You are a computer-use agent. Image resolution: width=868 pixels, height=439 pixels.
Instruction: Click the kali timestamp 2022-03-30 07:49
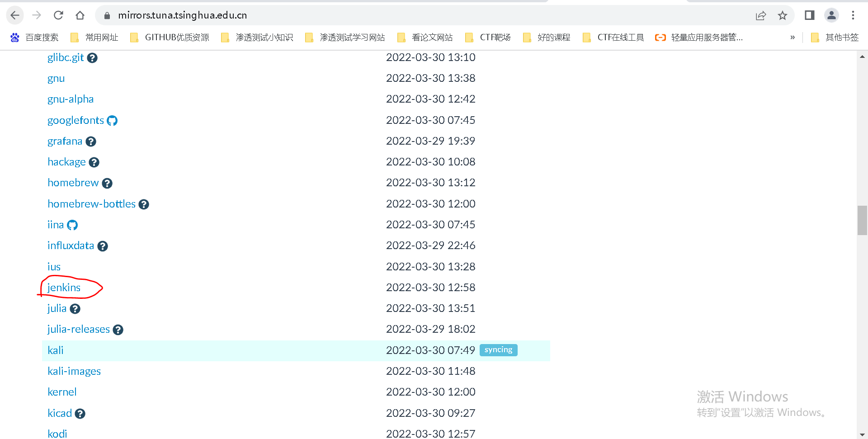pos(430,350)
